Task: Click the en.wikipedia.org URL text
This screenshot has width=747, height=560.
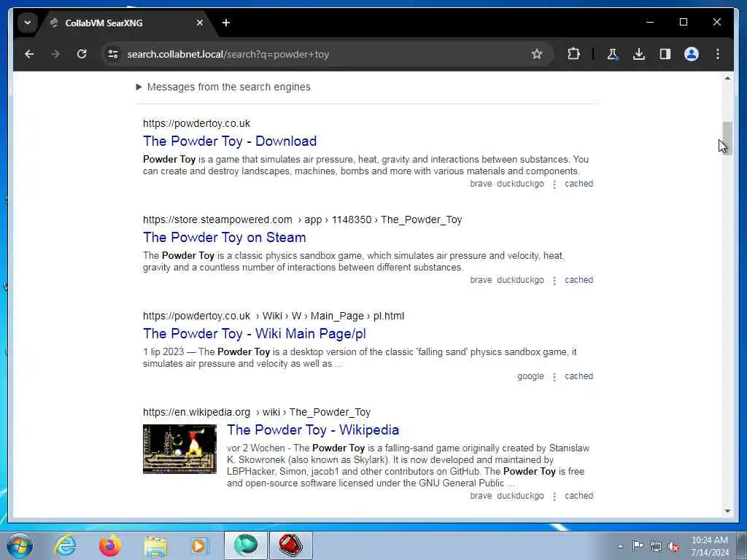Action: [196, 413]
